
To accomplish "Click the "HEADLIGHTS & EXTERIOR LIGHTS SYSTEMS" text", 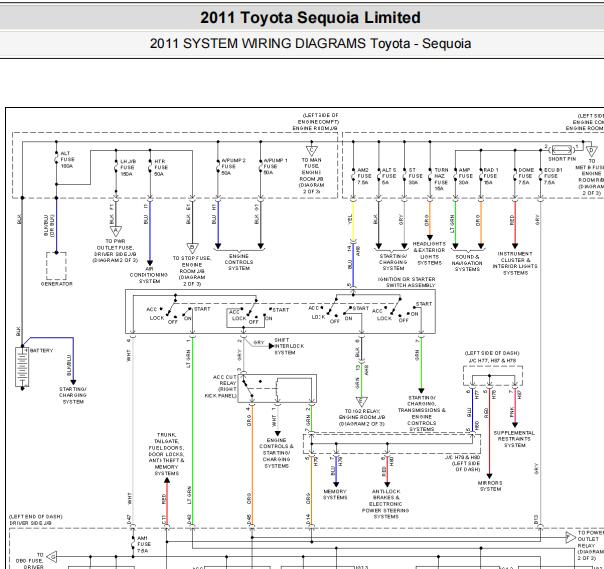I will [x=429, y=253].
